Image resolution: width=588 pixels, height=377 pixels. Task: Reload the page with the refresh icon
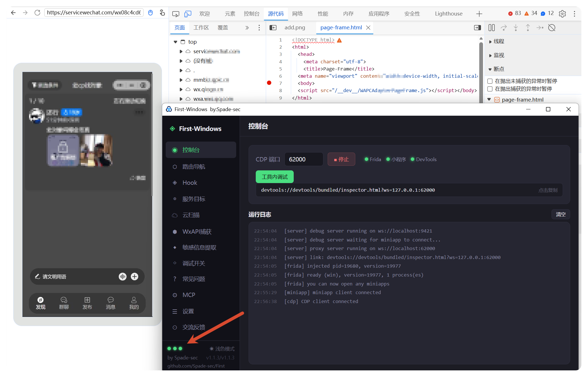37,13
